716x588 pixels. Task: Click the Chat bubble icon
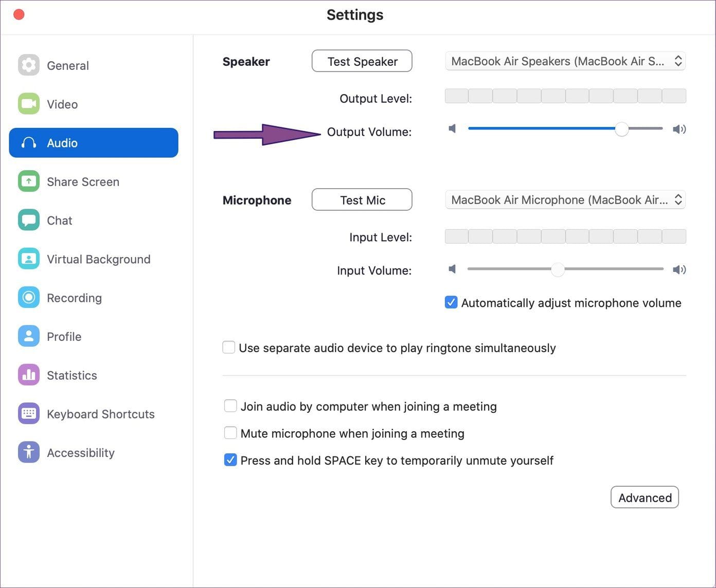coord(29,220)
